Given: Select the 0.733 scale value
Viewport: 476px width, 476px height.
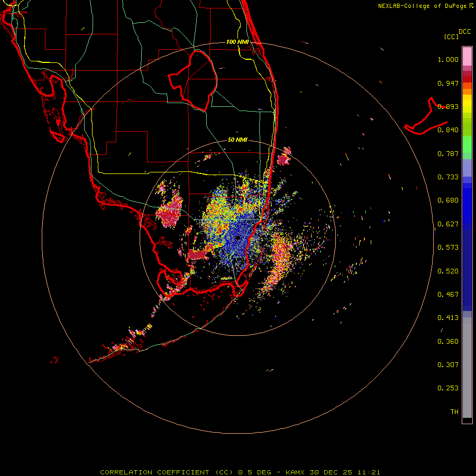Looking at the screenshot, I should click(448, 177).
